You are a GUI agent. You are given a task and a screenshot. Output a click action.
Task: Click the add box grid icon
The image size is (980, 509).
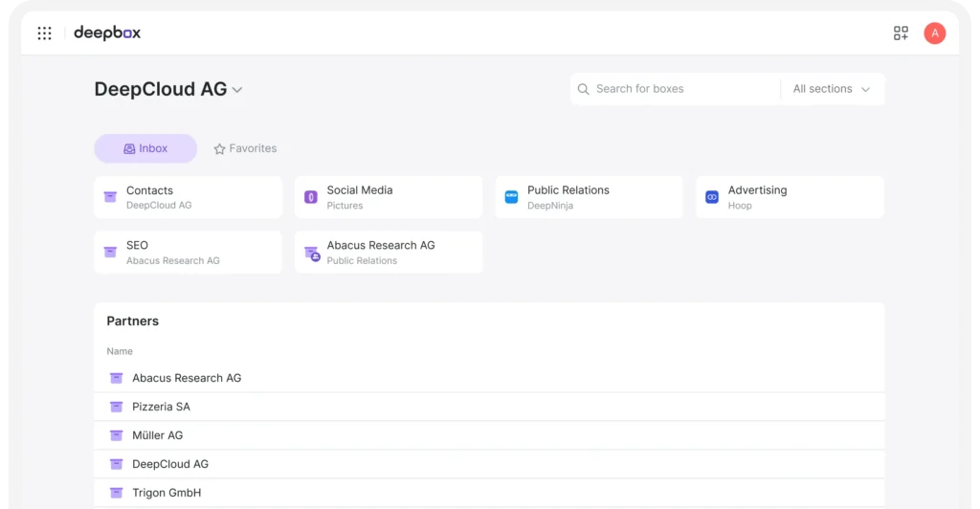pos(901,33)
